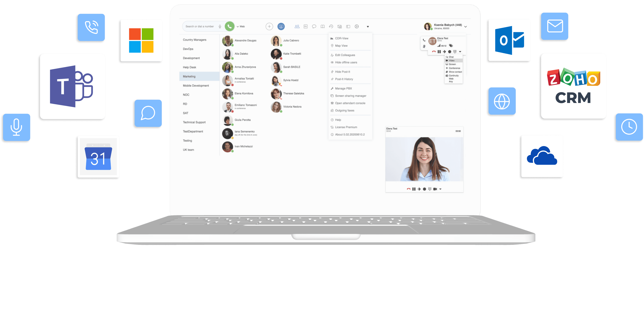Viewport: 644px width, 326px height.
Task: Select Video in call options menu
Action: 454,60
